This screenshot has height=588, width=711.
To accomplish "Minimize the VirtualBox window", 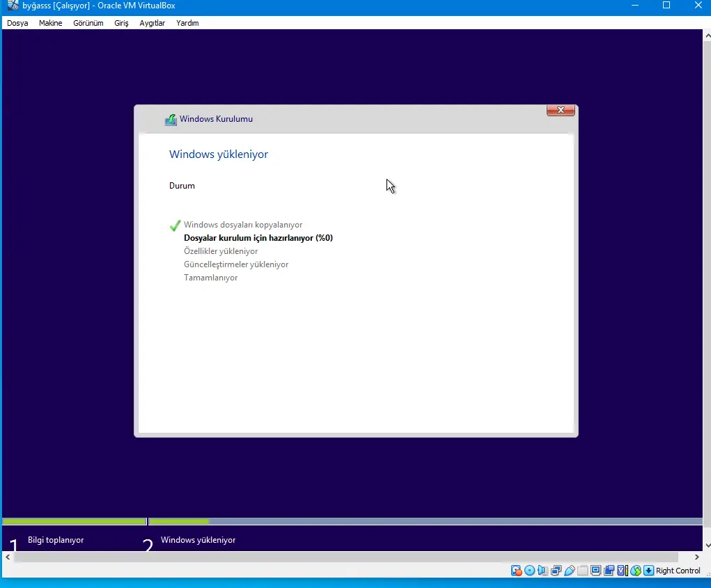I will (635, 6).
